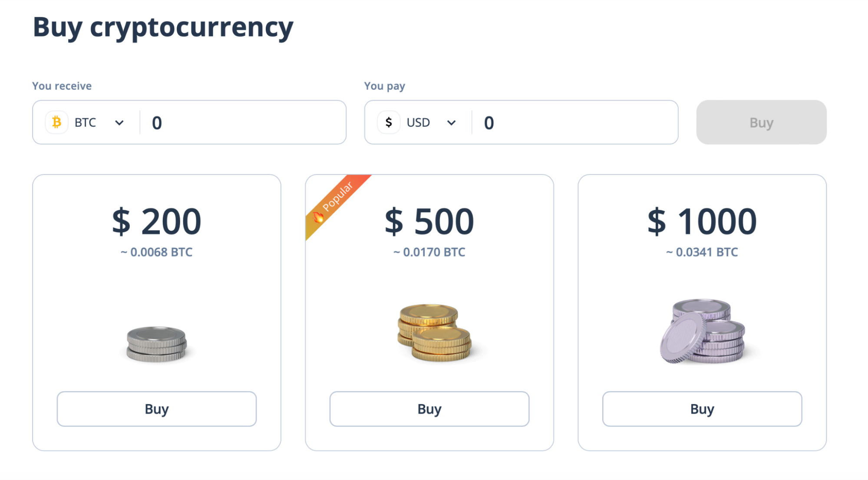
Task: Buy the $1000 package
Action: point(702,409)
